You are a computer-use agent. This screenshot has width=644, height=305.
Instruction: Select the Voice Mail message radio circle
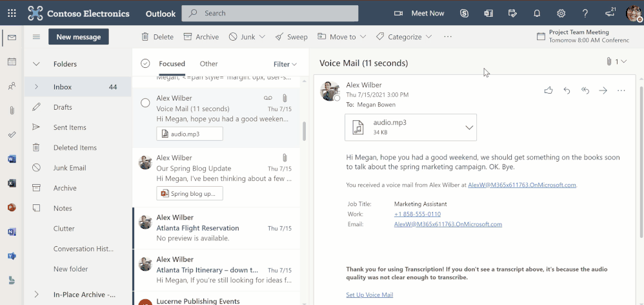145,103
